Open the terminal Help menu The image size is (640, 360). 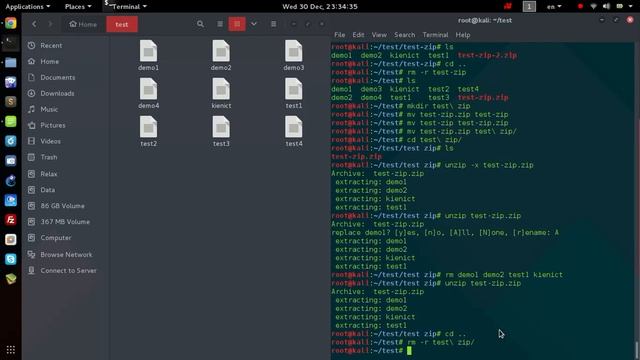tap(463, 35)
